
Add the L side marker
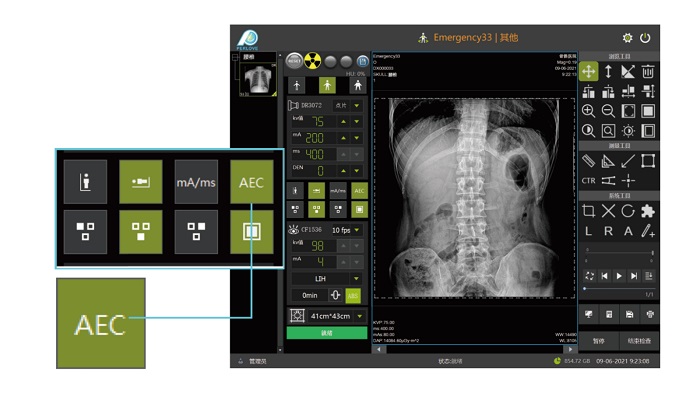pyautogui.click(x=589, y=231)
